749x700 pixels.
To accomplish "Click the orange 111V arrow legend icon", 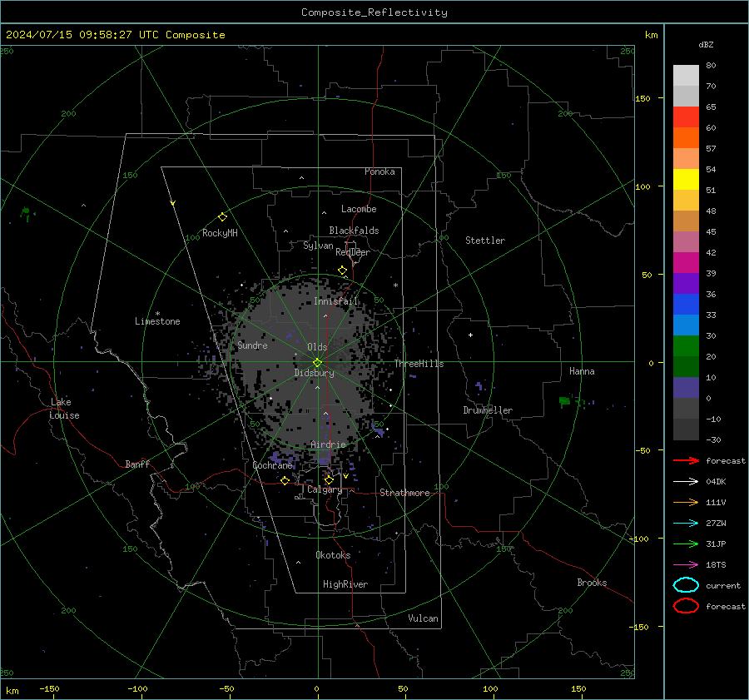I will point(686,502).
